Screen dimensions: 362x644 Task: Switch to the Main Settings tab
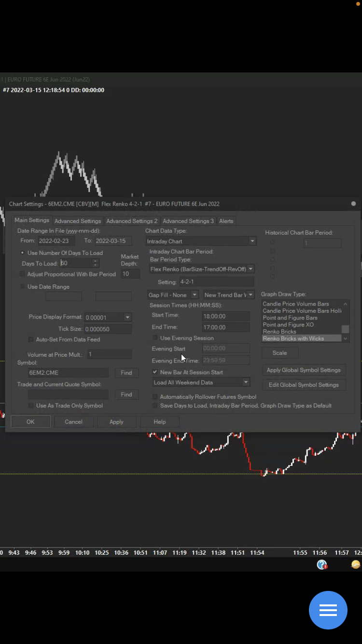pyautogui.click(x=32, y=220)
